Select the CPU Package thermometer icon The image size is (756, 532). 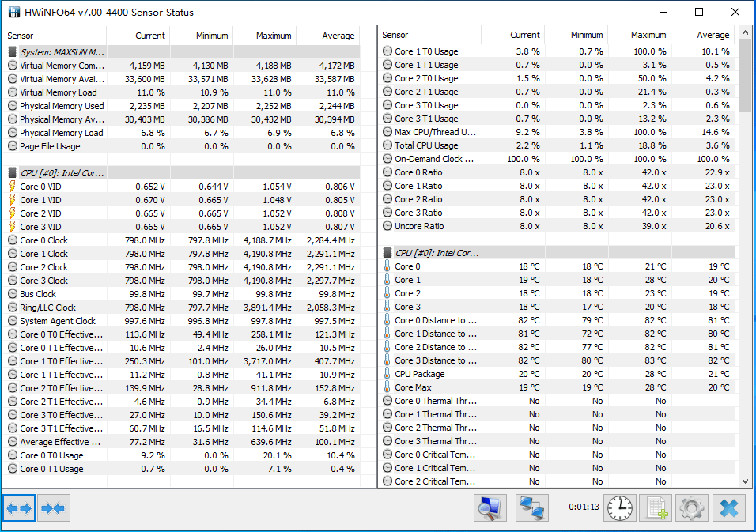pyautogui.click(x=387, y=374)
